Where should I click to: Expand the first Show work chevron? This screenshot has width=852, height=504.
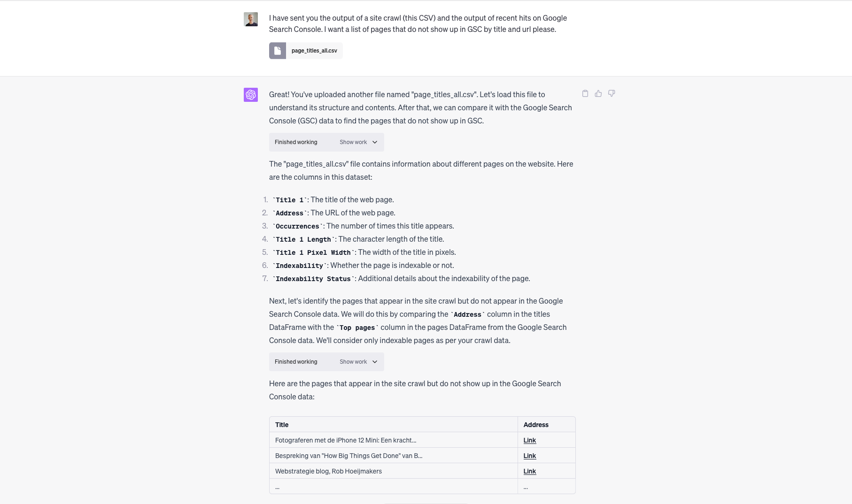(x=375, y=142)
